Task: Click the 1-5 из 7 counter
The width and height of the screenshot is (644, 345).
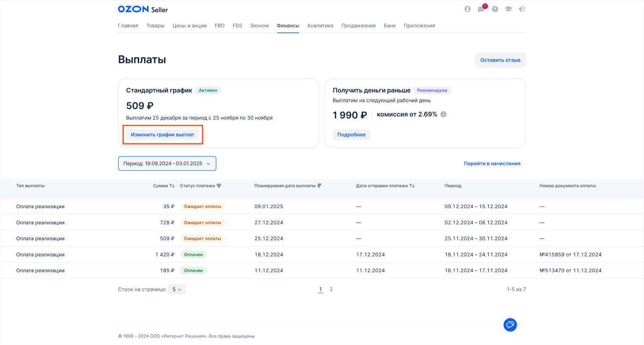Action: click(516, 289)
